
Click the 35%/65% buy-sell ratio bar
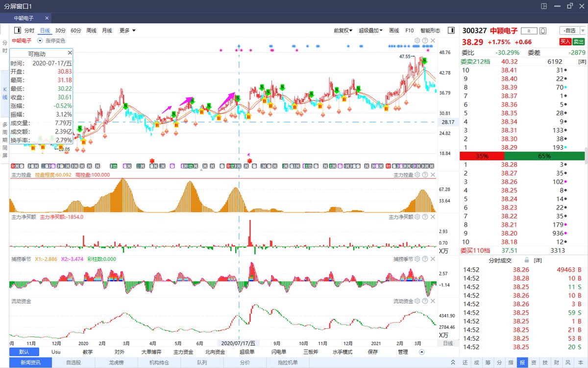coord(522,156)
